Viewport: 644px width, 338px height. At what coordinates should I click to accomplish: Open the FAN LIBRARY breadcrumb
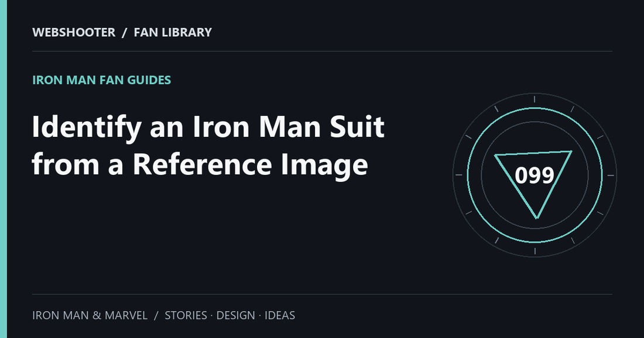(x=173, y=32)
